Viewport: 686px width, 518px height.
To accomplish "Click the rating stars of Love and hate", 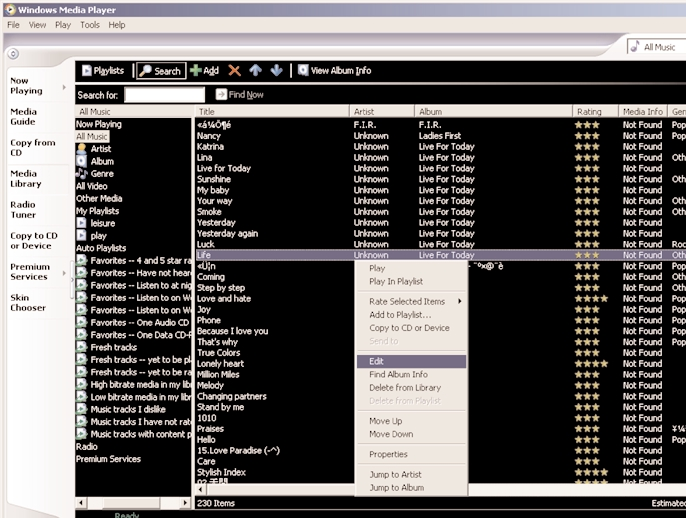I will (x=591, y=299).
